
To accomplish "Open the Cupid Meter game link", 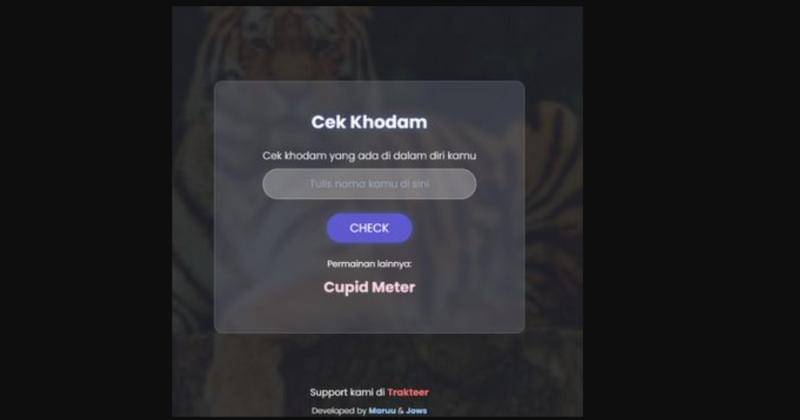I will tap(369, 287).
